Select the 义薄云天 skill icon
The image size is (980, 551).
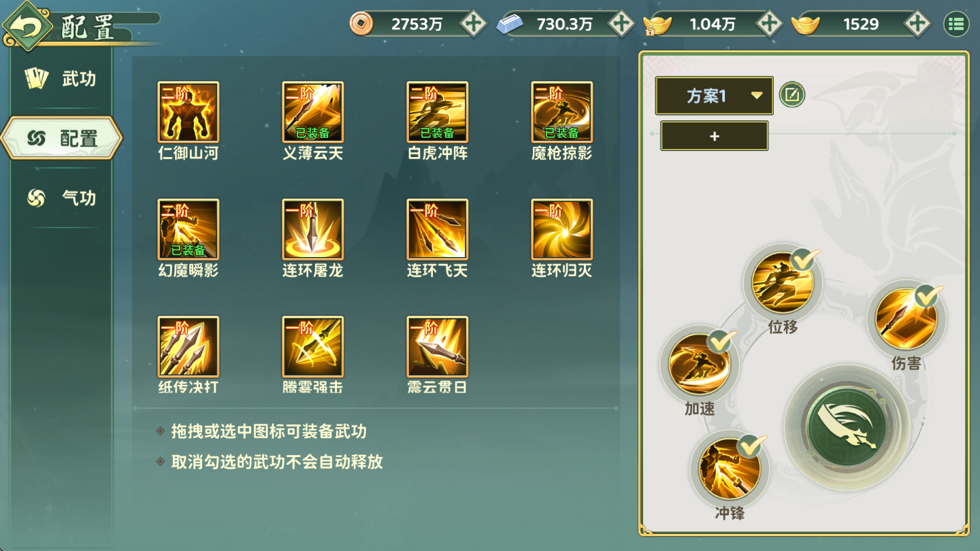(313, 112)
